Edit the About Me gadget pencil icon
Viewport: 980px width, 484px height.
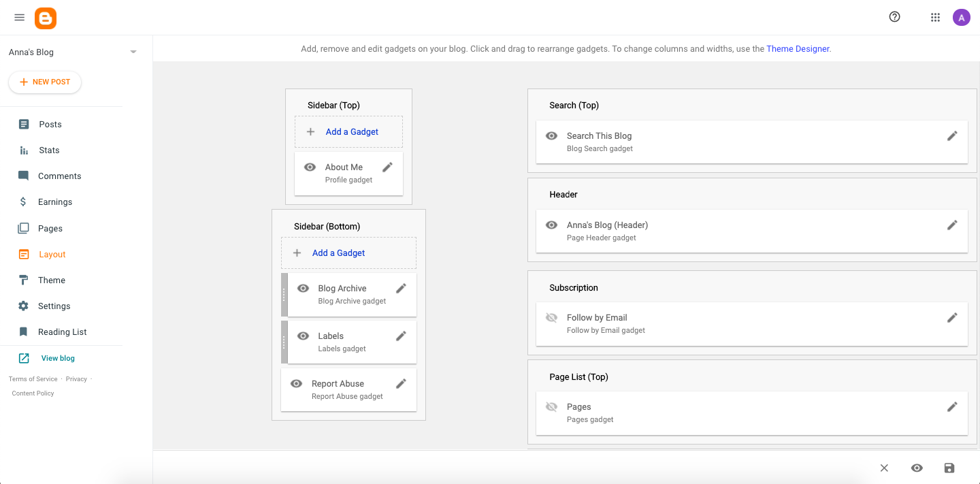[387, 167]
